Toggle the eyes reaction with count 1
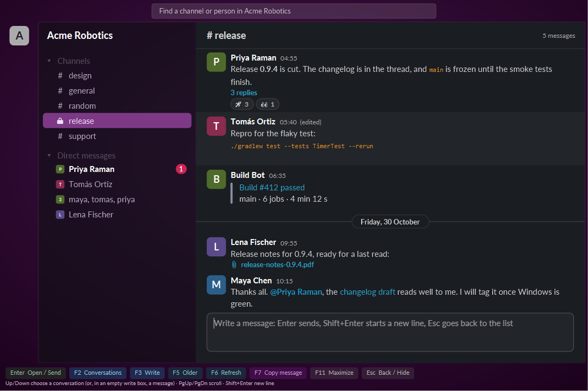The height and width of the screenshot is (391, 588). click(x=268, y=104)
